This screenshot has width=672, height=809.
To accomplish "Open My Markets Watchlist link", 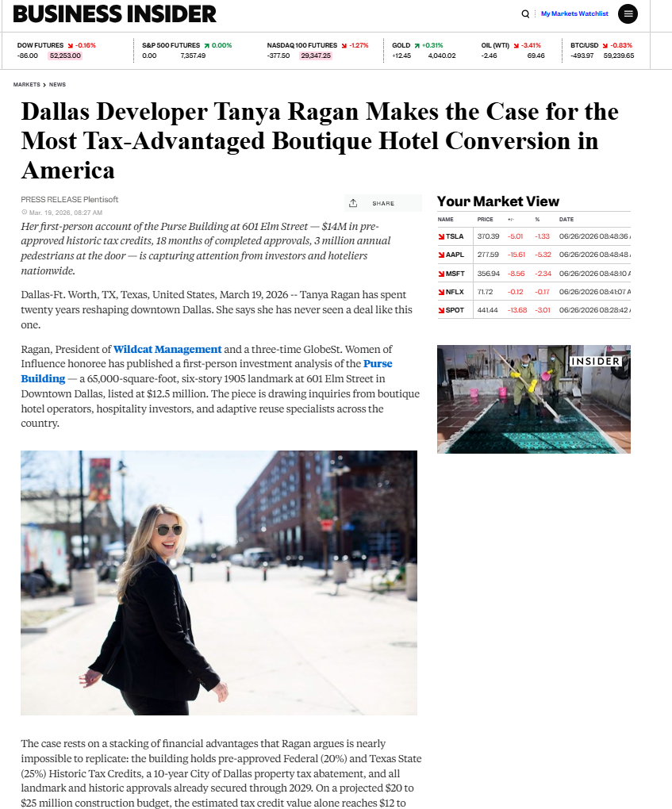I will coord(574,14).
